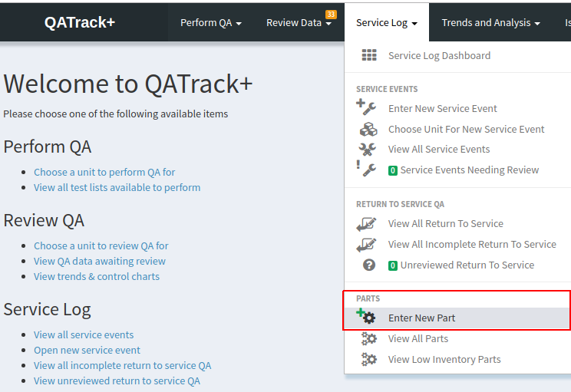Collapse the Service Log dropdown
This screenshot has width=571, height=392.
coord(387,22)
